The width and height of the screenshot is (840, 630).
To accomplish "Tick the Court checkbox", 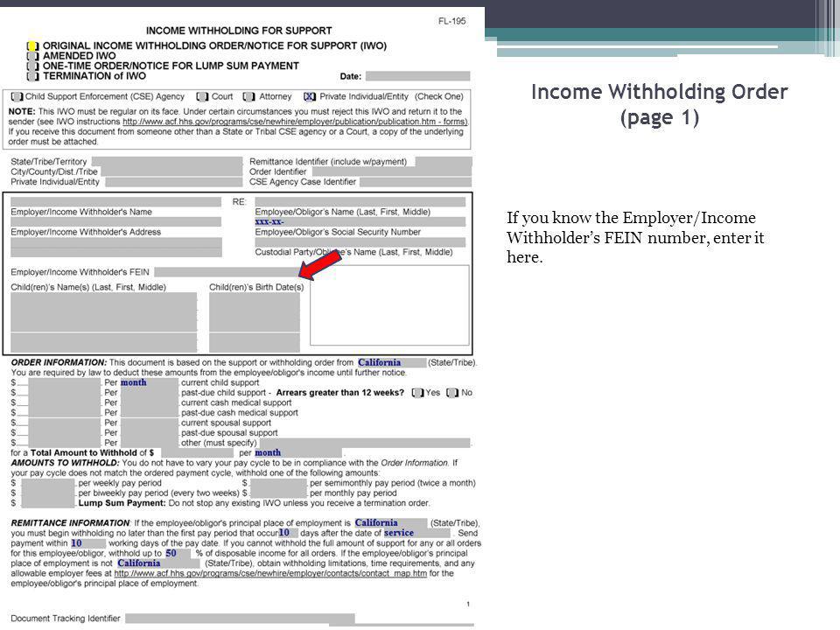I will (202, 97).
